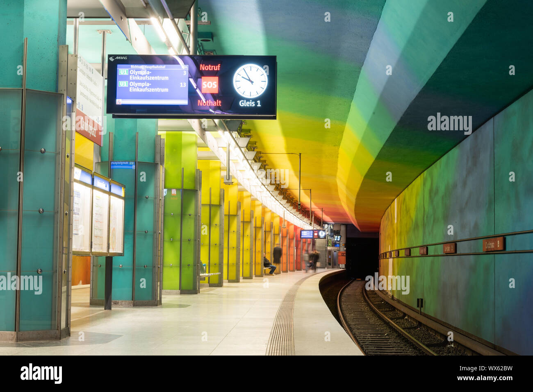Tap the red SOS square
The width and height of the screenshot is (533, 392).
(x=210, y=85)
